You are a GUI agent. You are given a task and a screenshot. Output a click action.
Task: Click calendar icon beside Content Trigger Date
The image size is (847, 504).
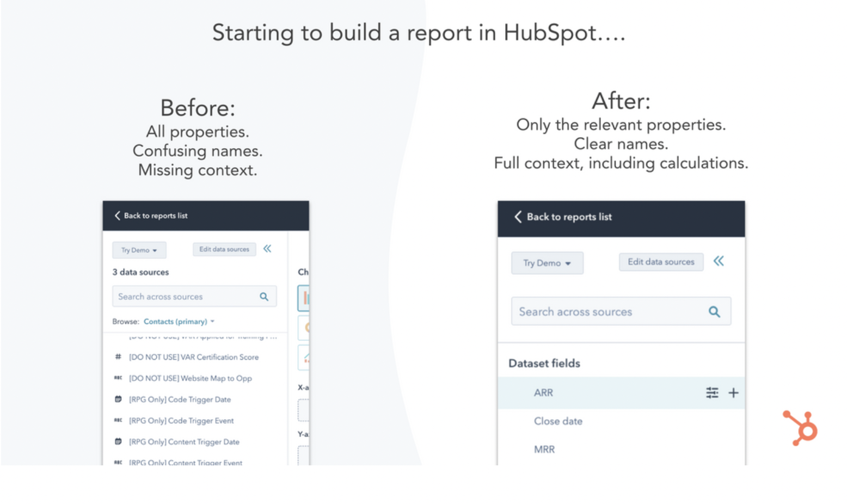pos(118,441)
